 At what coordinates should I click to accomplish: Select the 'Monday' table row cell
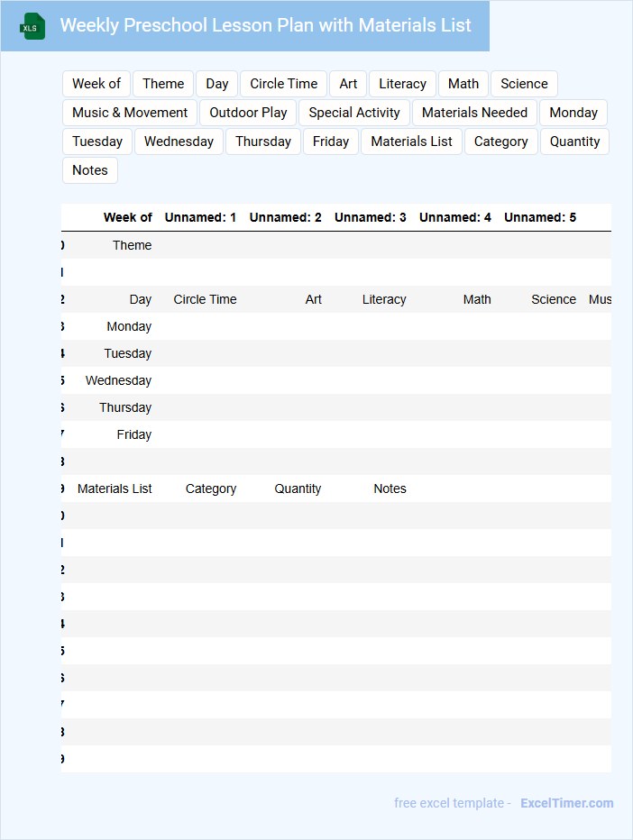pos(129,326)
